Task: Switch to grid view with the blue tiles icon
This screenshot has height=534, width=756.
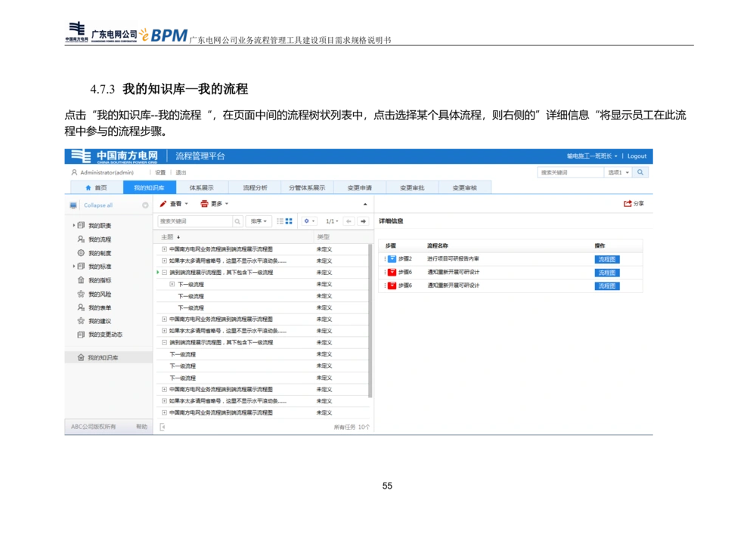Action: point(288,221)
